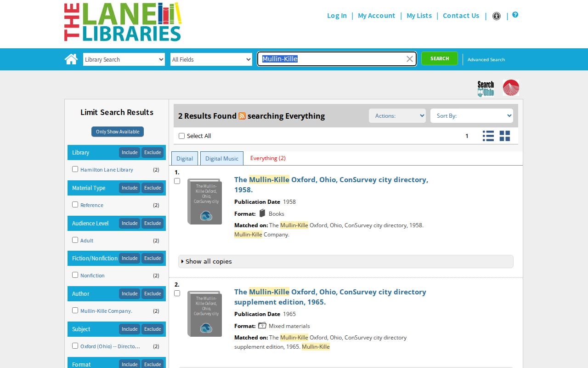588x368 pixels.
Task: Click Exclude button for Material Type facet
Action: pos(153,188)
